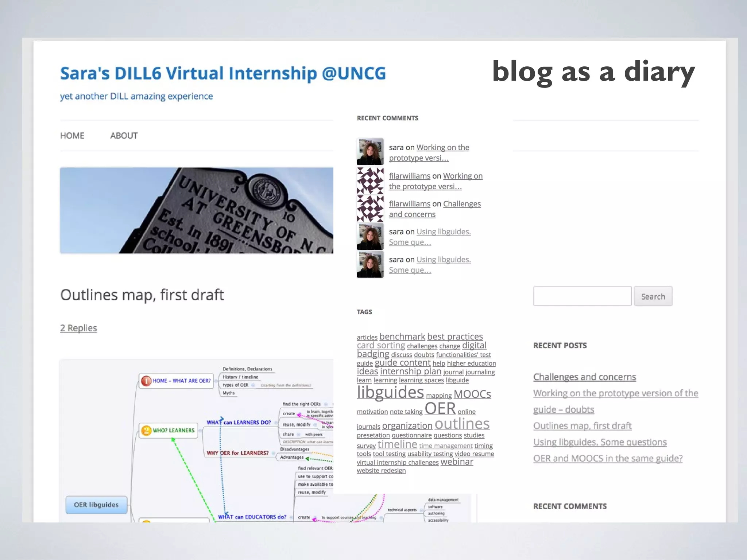The height and width of the screenshot is (560, 747).
Task: Select the 'webinar' tag
Action: (x=457, y=462)
